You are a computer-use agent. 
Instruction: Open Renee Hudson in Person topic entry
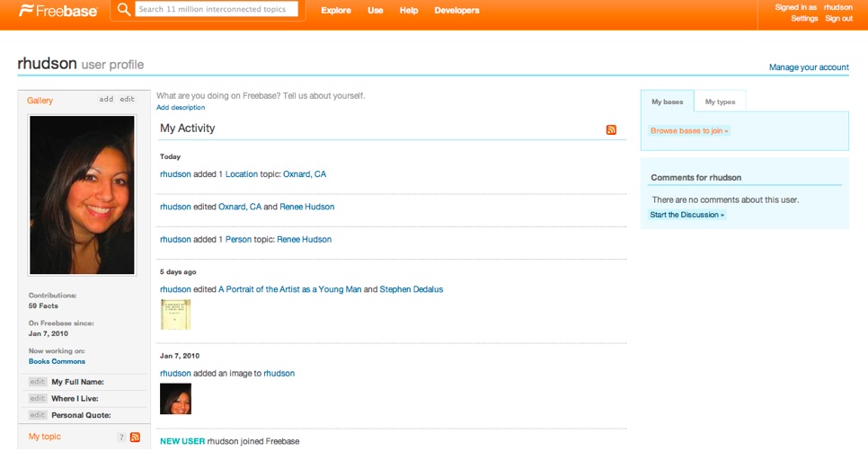pyautogui.click(x=304, y=239)
